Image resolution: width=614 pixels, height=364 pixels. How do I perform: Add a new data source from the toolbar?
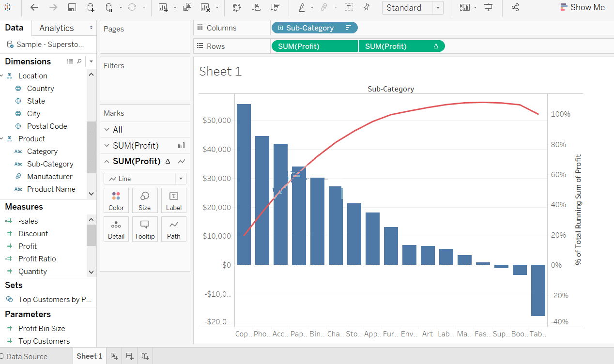[x=91, y=7]
